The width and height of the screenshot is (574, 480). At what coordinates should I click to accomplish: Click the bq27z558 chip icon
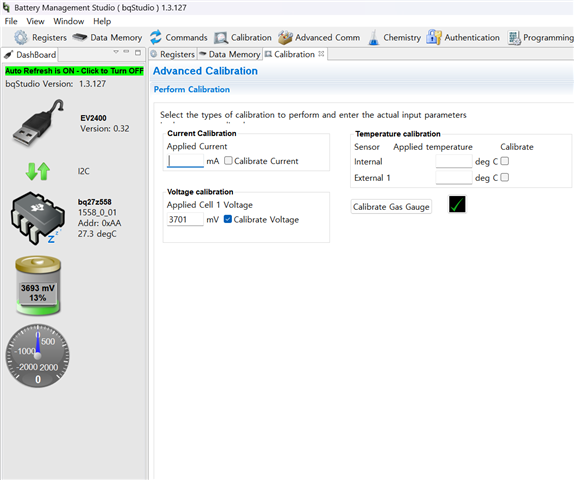(x=38, y=218)
